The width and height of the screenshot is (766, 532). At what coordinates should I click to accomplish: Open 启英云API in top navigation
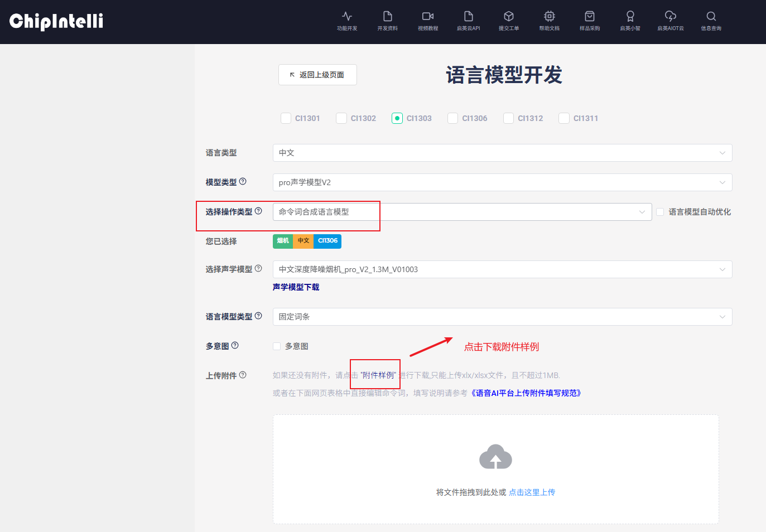click(469, 21)
